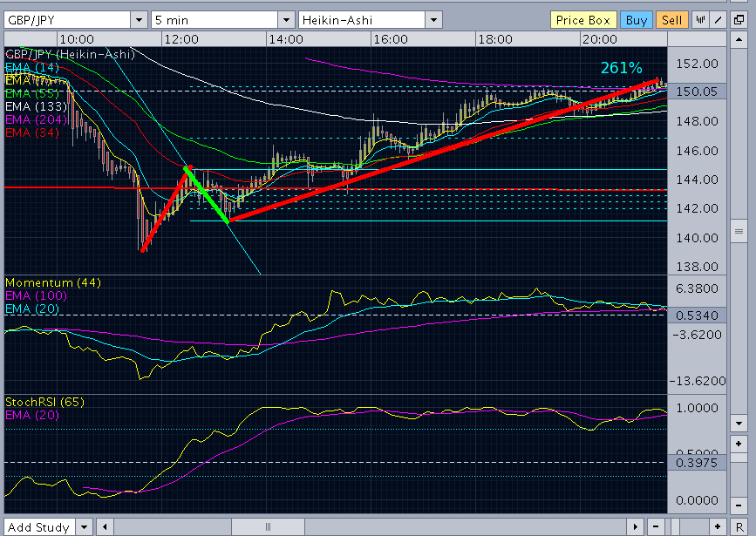Click the vertical minus button on right
The image size is (756, 536).
pos(739,505)
